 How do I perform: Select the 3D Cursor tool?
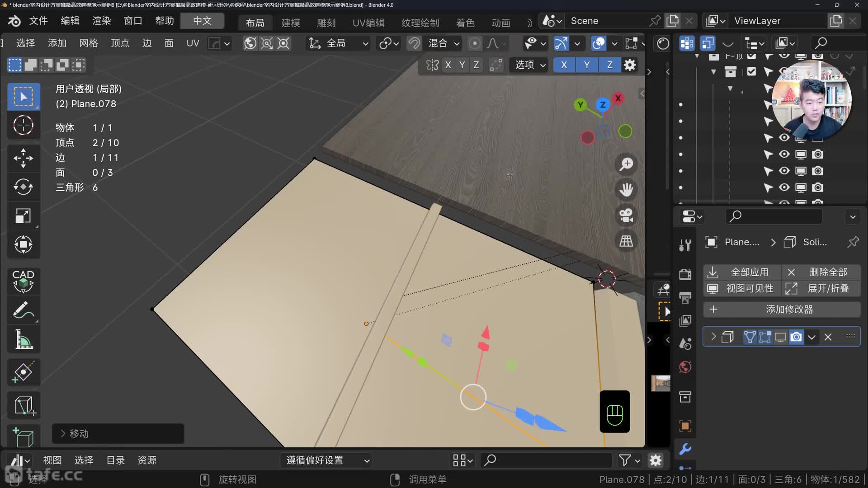pos(23,125)
